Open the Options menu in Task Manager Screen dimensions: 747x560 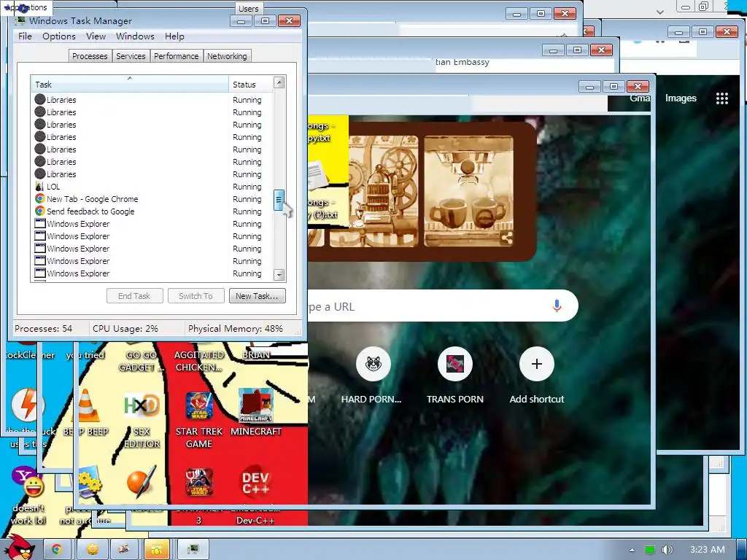click(58, 36)
